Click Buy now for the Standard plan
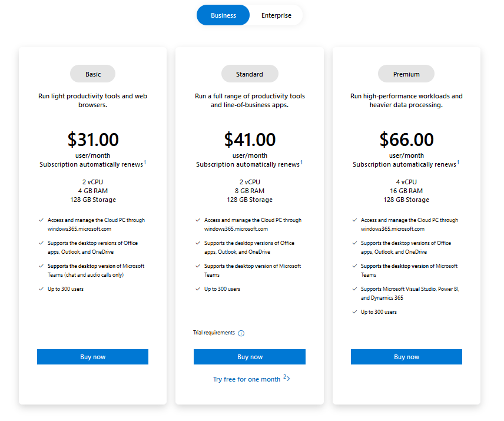504x421 pixels. tap(250, 357)
